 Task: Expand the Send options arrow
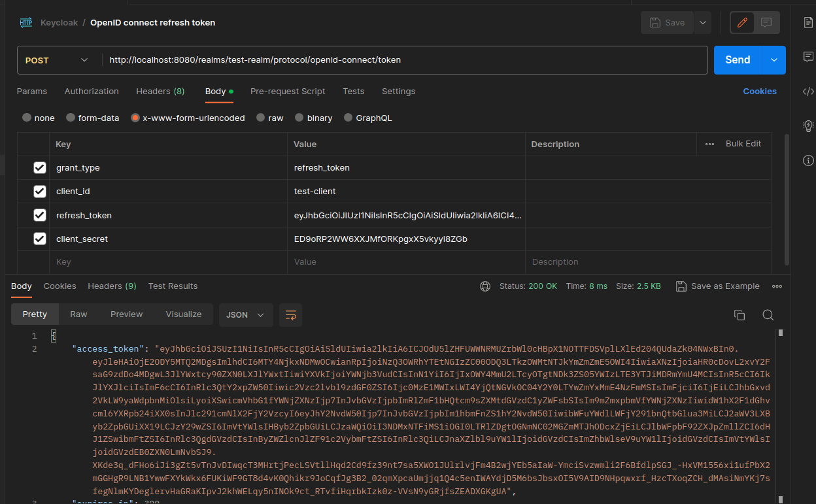[x=774, y=60]
